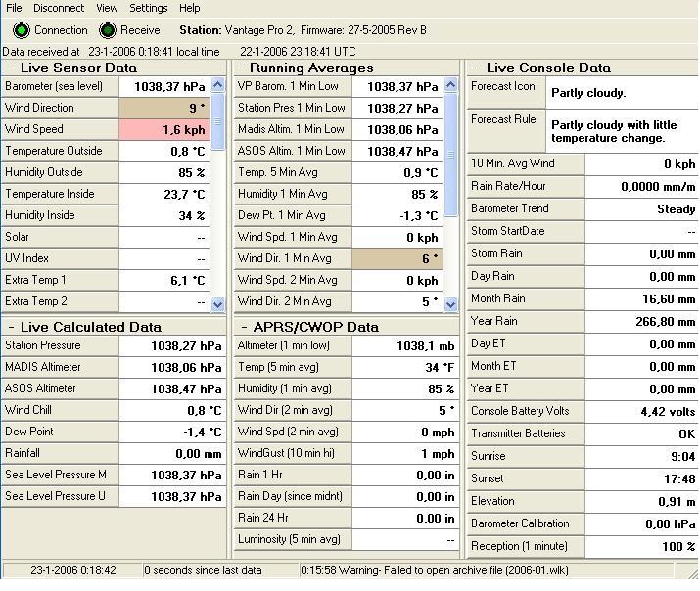Click Live Sensor Data scroll down arrow
The height and width of the screenshot is (591, 700).
point(218,304)
